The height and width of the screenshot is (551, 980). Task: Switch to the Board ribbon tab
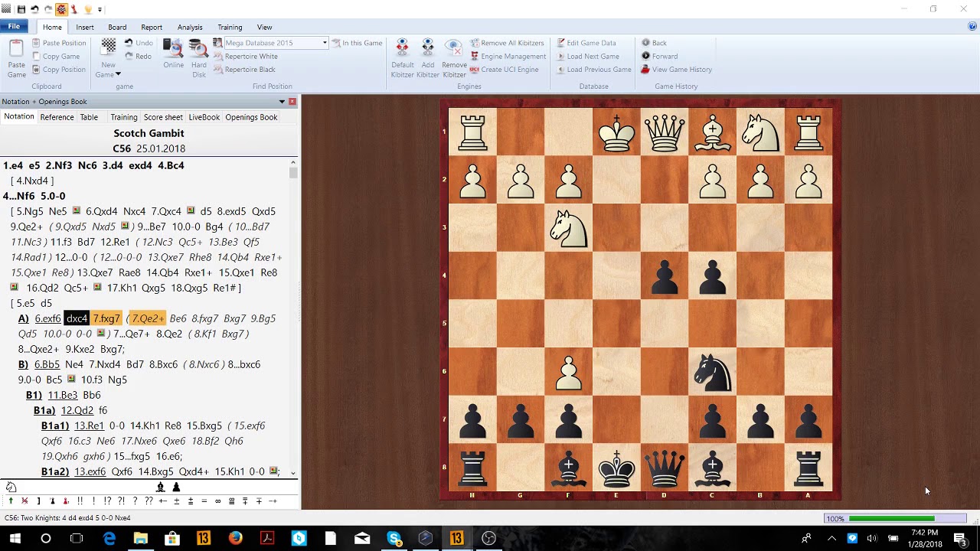point(117,27)
